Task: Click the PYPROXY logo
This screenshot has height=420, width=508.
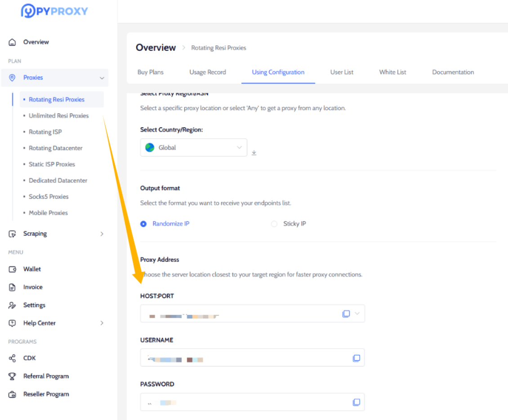Action: click(54, 11)
